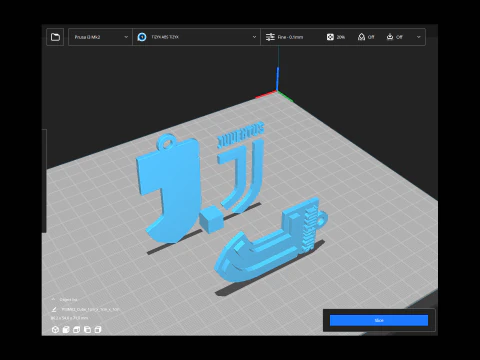
Task: Click the round extruder material icon
Action: [142, 37]
